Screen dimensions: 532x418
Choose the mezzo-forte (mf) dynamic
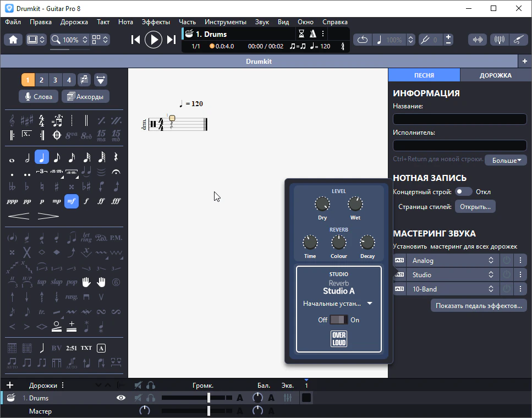[x=71, y=201]
